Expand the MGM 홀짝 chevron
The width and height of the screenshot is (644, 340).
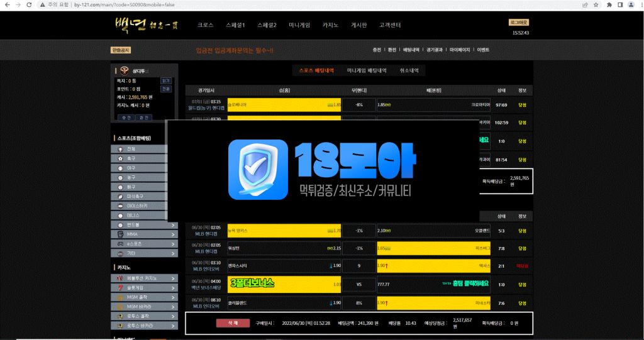point(173,297)
